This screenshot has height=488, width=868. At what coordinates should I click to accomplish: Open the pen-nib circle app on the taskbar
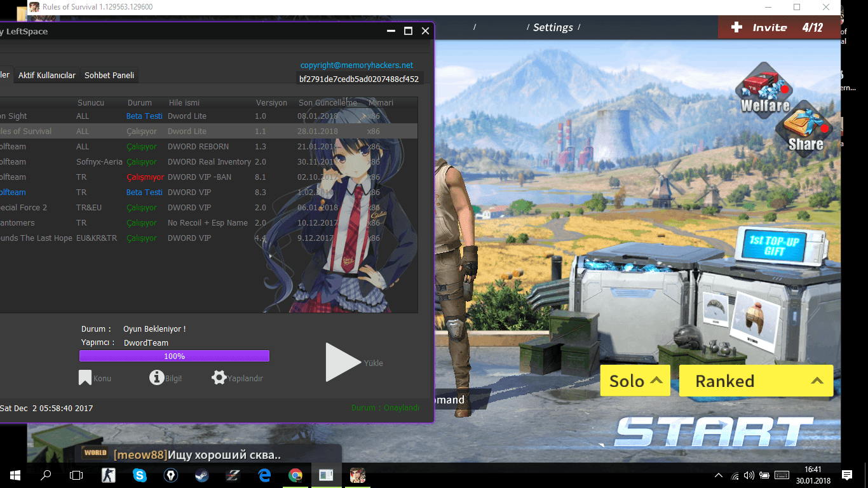pos(171,475)
